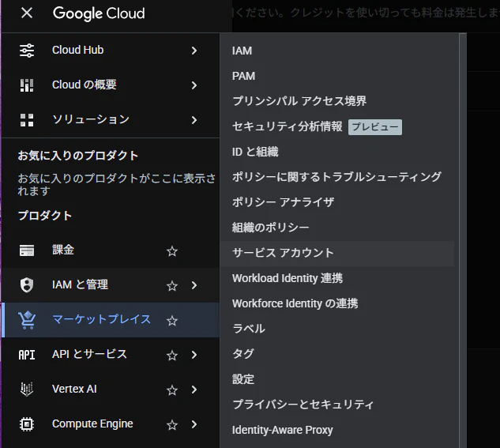Open ID と組織
Image resolution: width=500 pixels, height=448 pixels.
point(337,152)
